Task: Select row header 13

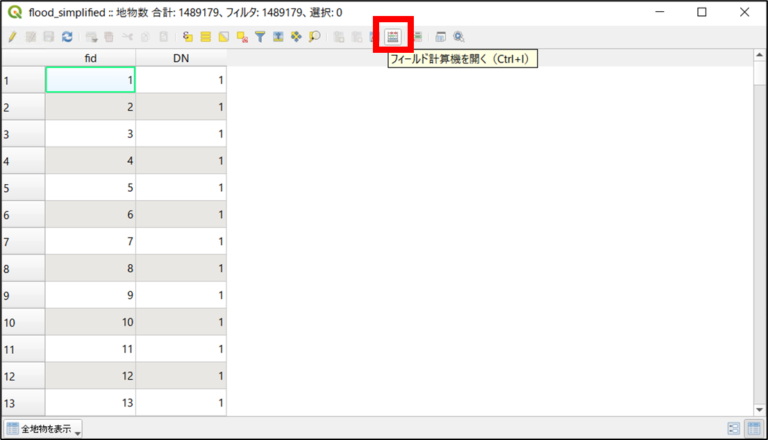Action: [x=23, y=403]
